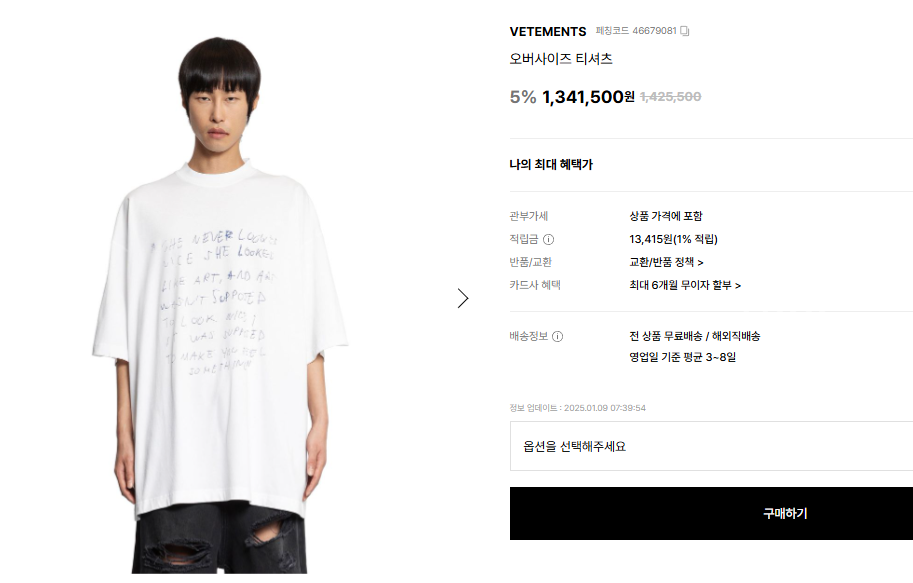The height and width of the screenshot is (583, 913).
Task: Click the model wearing the white t-shirt photo
Action: tap(220, 305)
